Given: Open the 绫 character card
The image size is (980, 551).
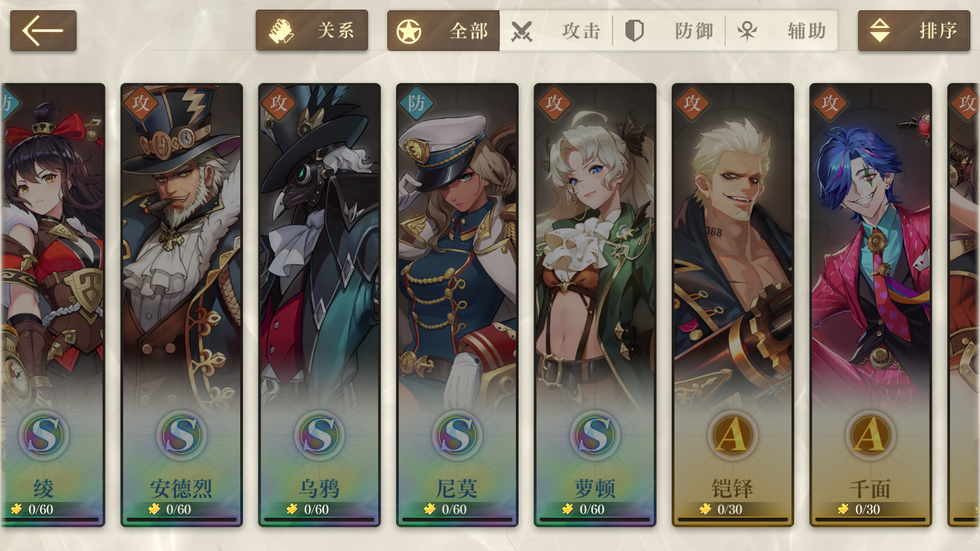Looking at the screenshot, I should click(52, 305).
